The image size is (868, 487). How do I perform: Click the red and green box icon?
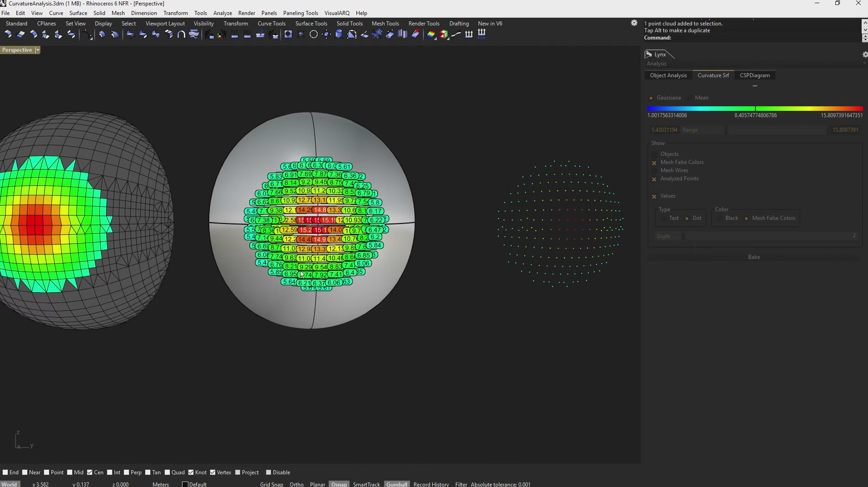pos(444,35)
